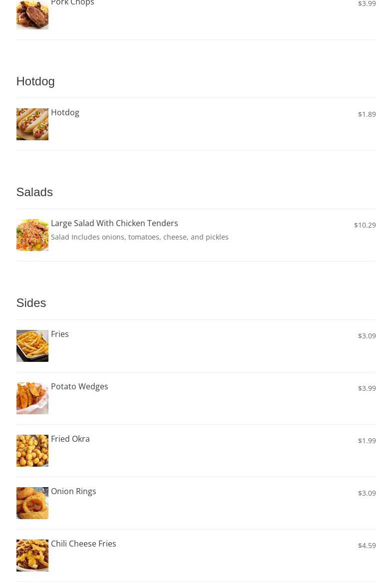This screenshot has width=392, height=582.
Task: Select the Chili Cheese Fries image
Action: 32,555
